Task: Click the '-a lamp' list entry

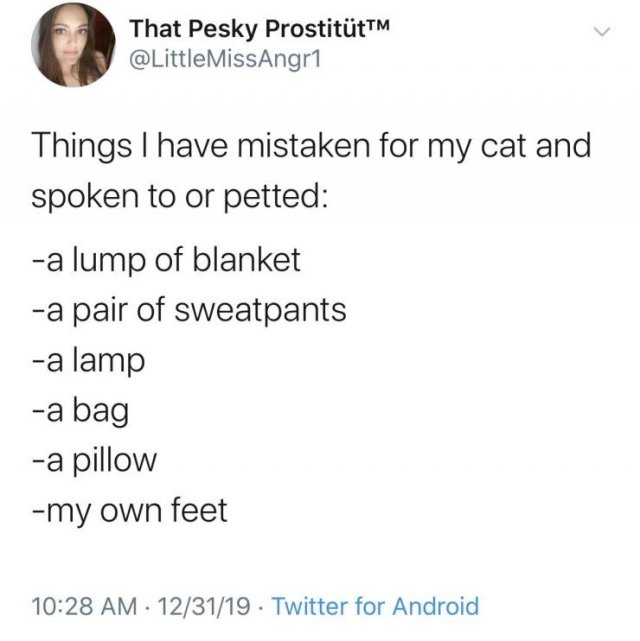Action: (x=89, y=361)
